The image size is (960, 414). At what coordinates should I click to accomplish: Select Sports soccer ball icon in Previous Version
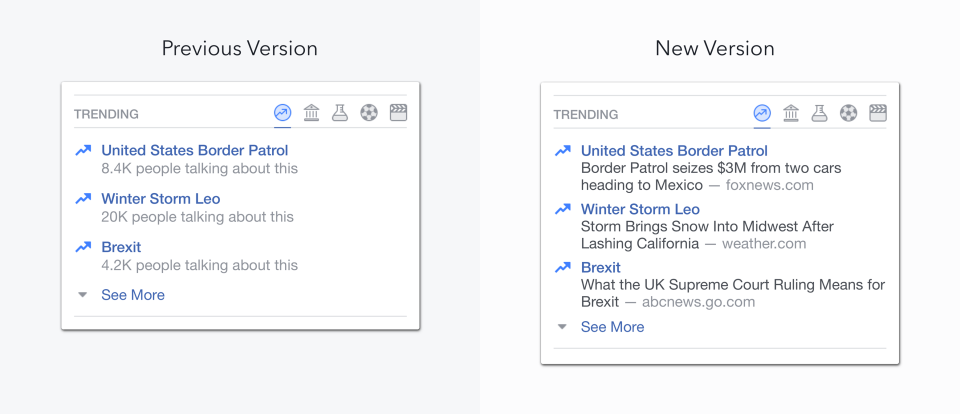369,113
